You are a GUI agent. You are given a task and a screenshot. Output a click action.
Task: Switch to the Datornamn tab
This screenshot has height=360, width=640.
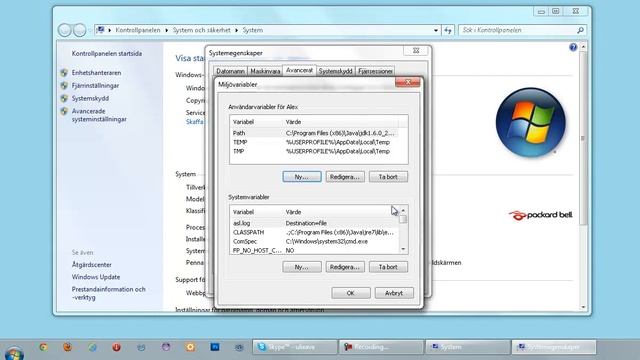point(230,71)
